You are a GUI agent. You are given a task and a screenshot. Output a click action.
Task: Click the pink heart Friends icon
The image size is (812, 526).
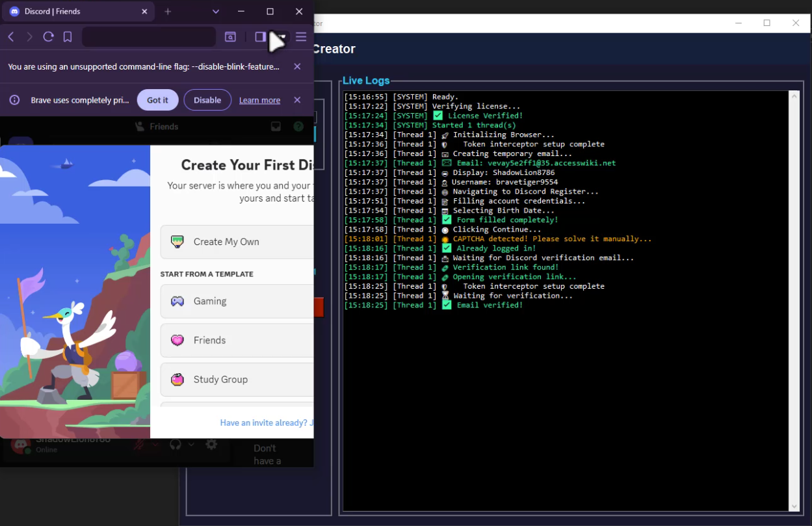click(x=177, y=341)
